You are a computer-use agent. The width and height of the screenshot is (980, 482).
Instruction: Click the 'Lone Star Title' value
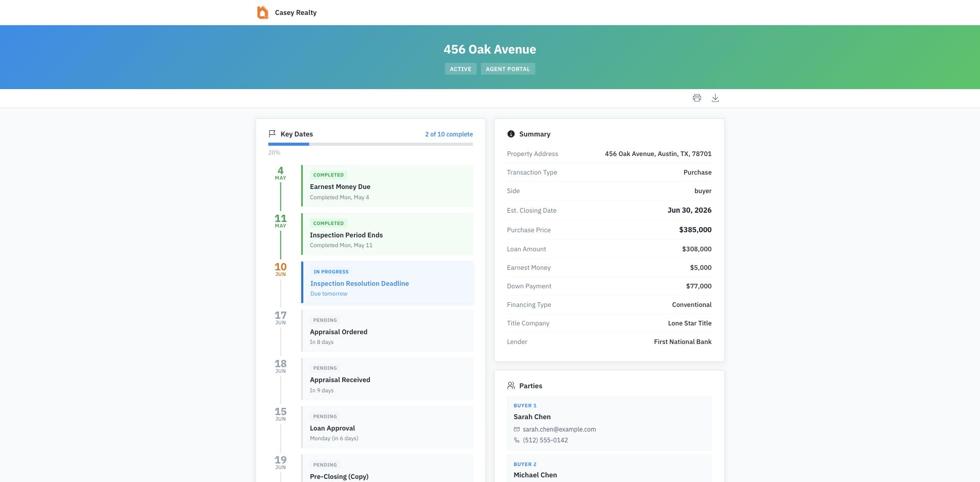(689, 323)
